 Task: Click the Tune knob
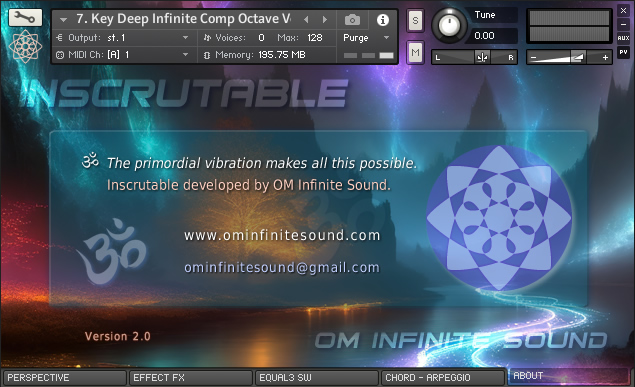(450, 26)
